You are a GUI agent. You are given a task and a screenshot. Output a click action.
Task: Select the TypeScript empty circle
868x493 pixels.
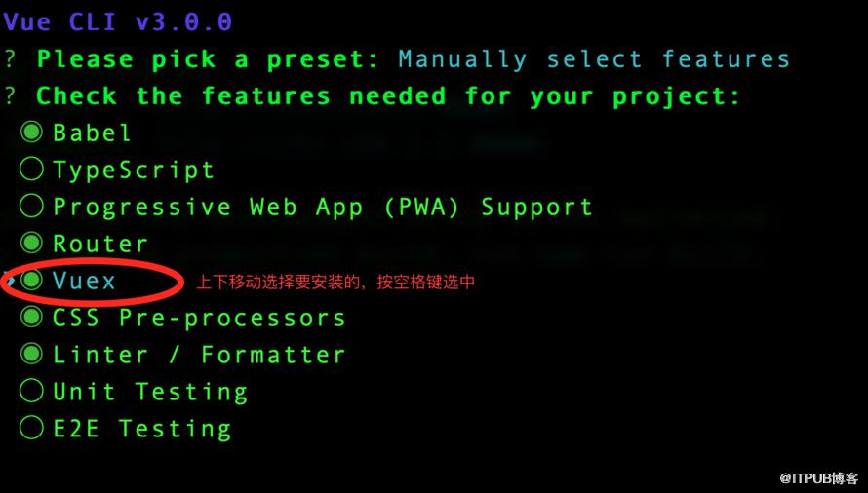(31, 169)
